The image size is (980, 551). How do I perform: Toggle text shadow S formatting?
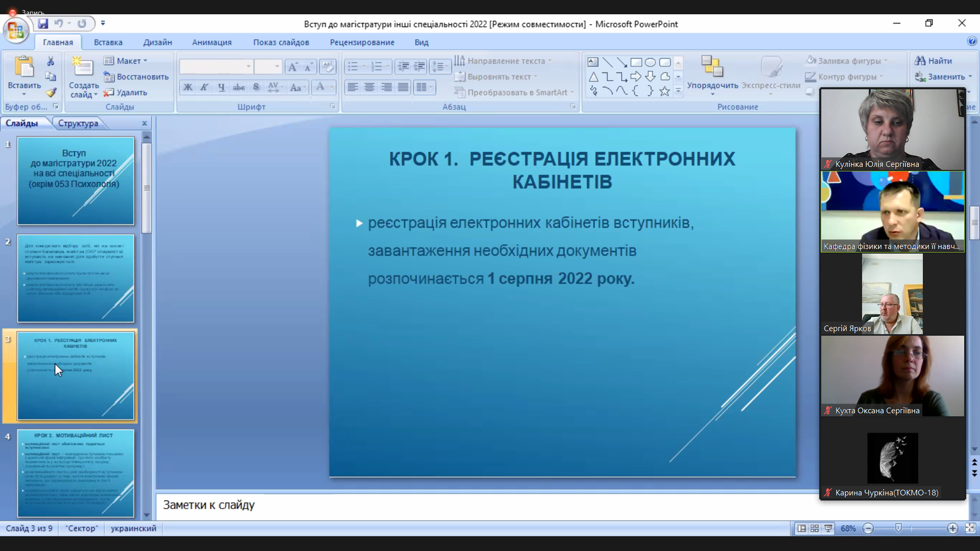256,87
